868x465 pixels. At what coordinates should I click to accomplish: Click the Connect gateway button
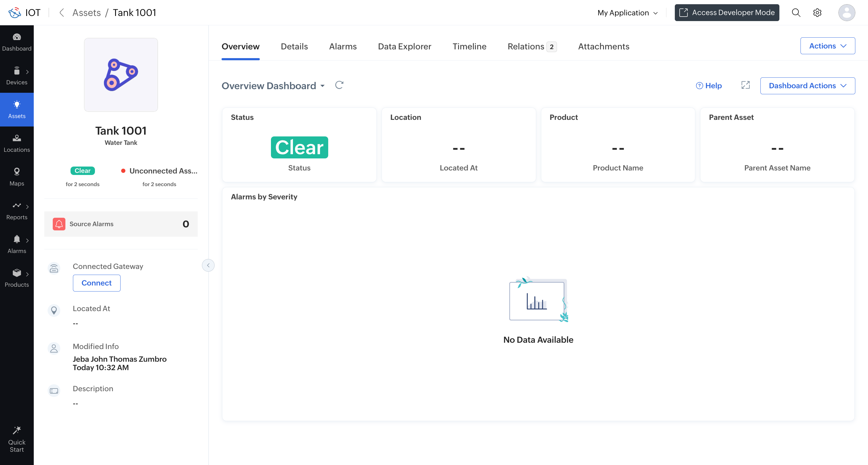pyautogui.click(x=96, y=283)
